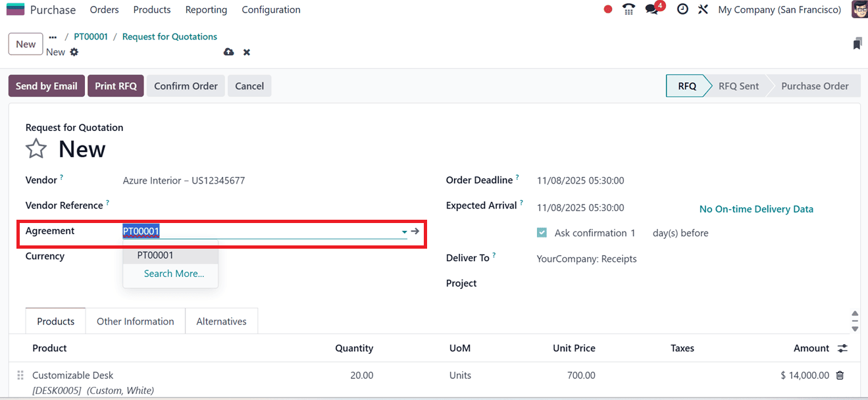Expand the breadcrumb ellipsis menu

tap(52, 37)
